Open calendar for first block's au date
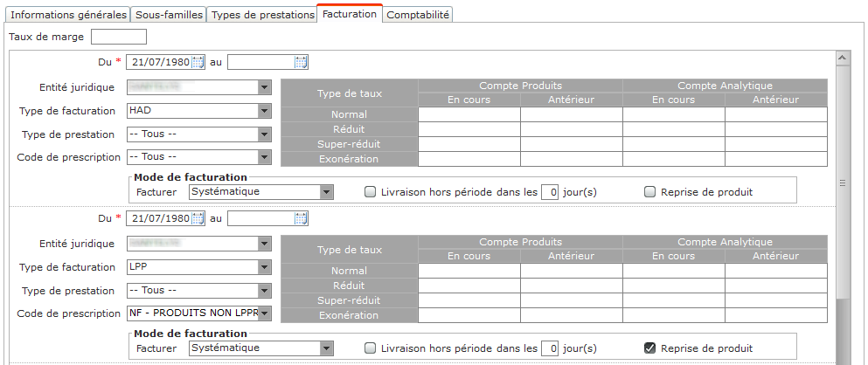This screenshot has width=868, height=365. 301,63
